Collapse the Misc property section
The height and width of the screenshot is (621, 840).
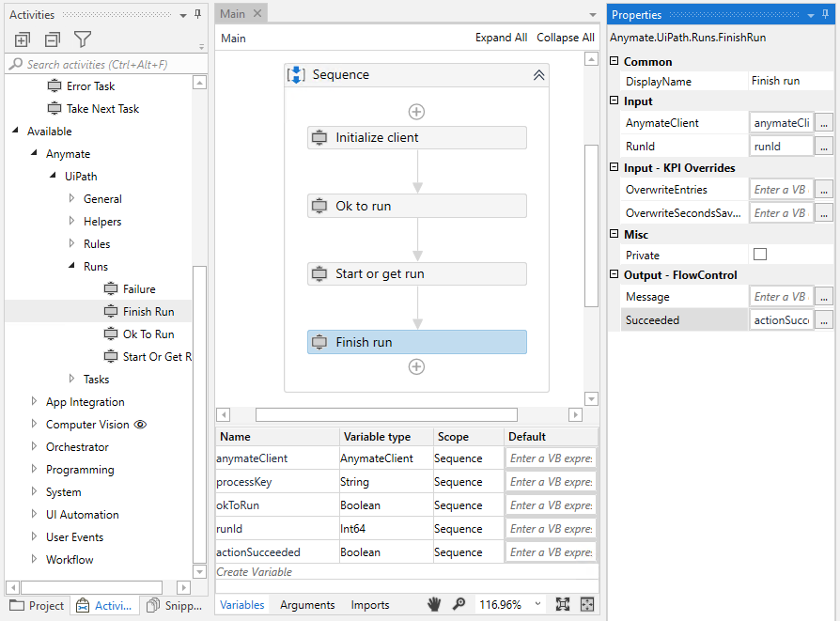coord(614,234)
